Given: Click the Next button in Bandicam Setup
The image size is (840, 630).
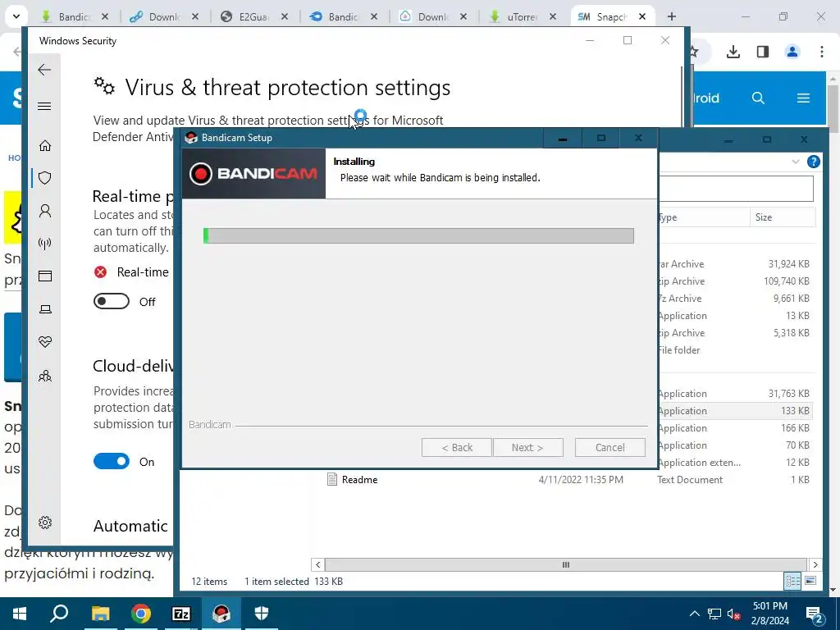Looking at the screenshot, I should click(527, 447).
